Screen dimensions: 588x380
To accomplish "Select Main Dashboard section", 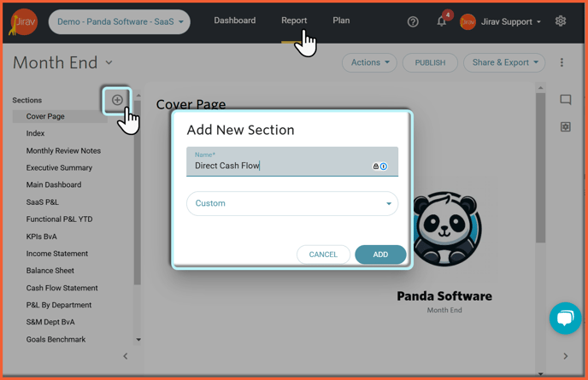I will click(54, 184).
